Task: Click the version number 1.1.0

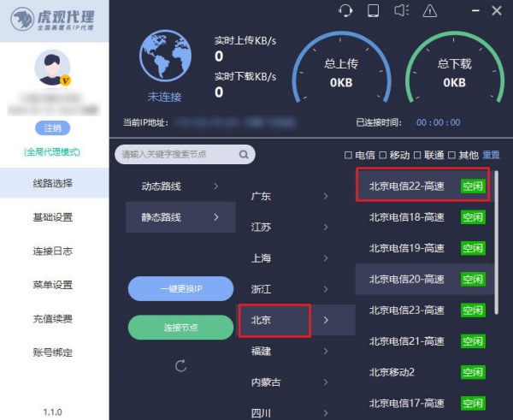Action: [53, 411]
